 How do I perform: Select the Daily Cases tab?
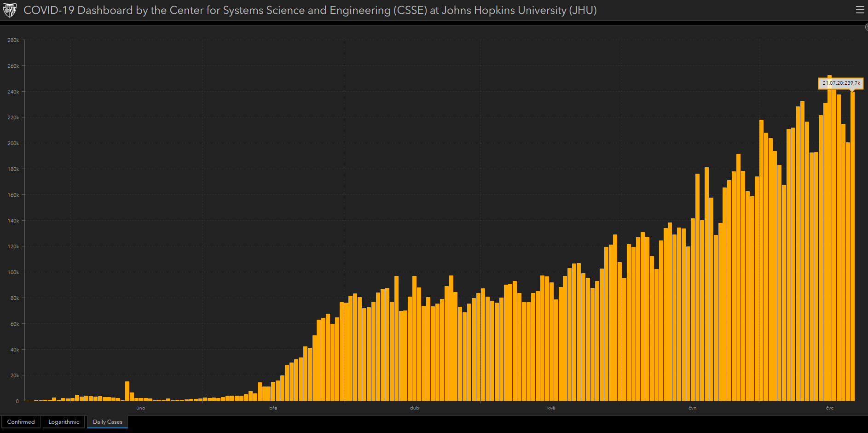108,422
